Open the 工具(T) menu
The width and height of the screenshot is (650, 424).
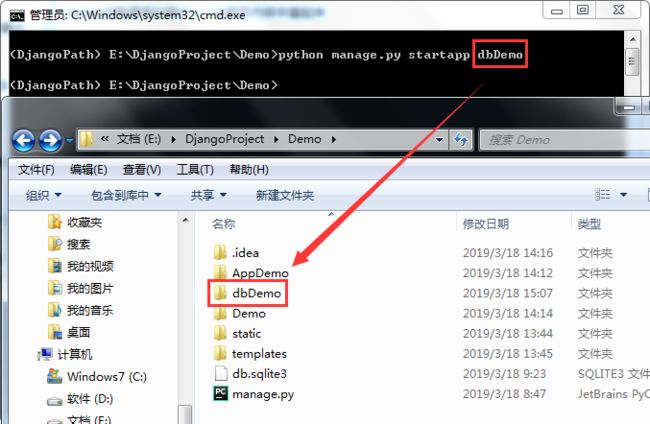195,170
